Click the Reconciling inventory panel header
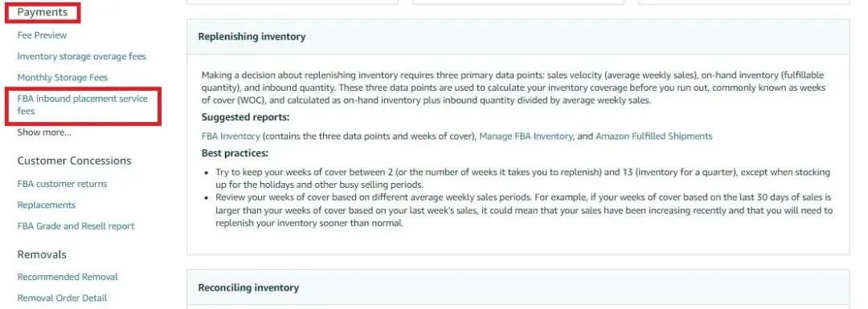Viewport: 868px width, 309px height. 518,288
